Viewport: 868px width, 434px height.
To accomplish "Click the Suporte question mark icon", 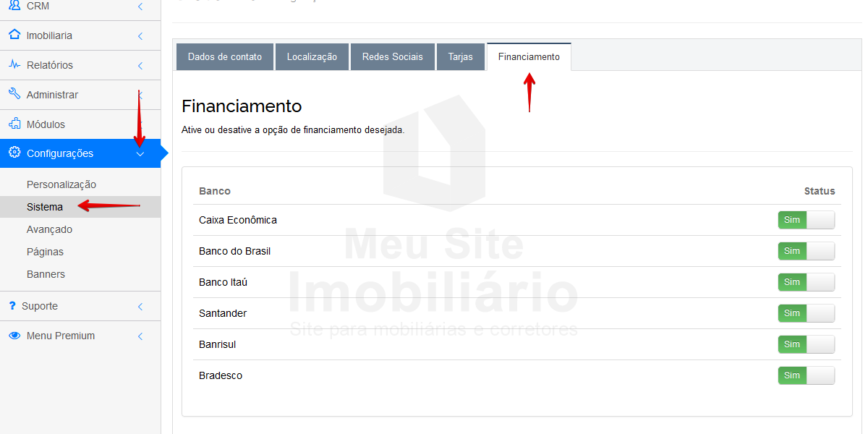I will point(12,306).
